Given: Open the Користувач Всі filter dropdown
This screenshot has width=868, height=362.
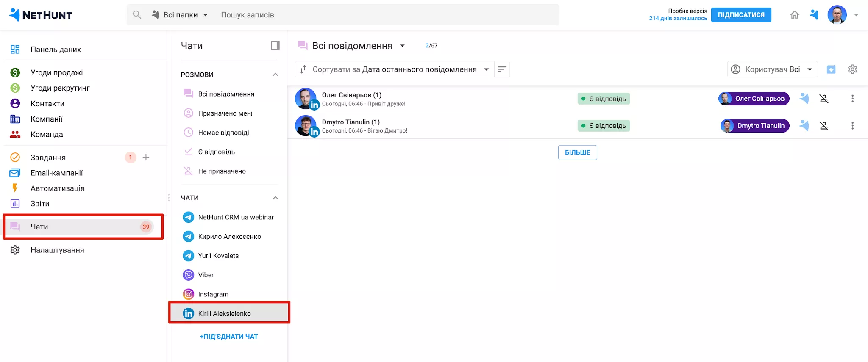Looking at the screenshot, I should (x=772, y=69).
